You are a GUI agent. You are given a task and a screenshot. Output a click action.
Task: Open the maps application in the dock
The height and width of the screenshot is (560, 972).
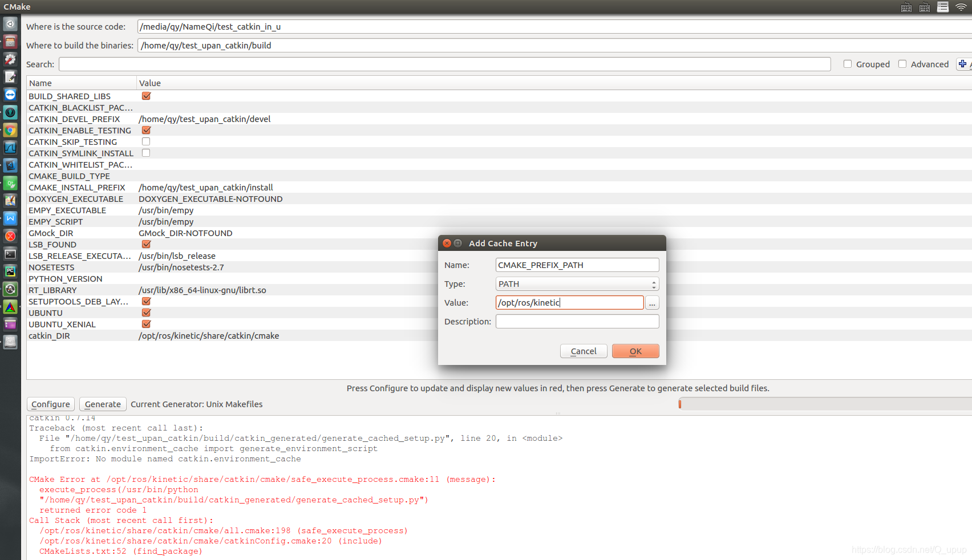pyautogui.click(x=10, y=201)
